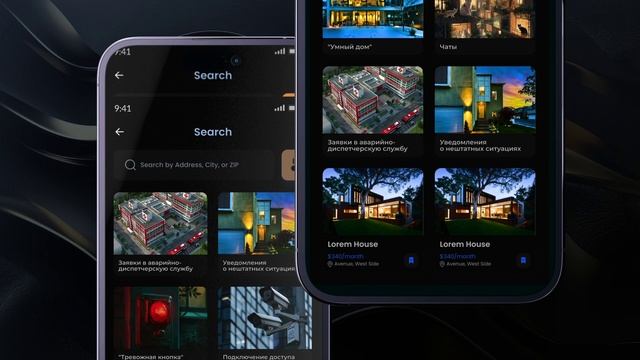Image resolution: width=640 pixels, height=360 pixels.
Task: Select the 'Тревожная кнопка' label on the left phone
Action: point(150,357)
